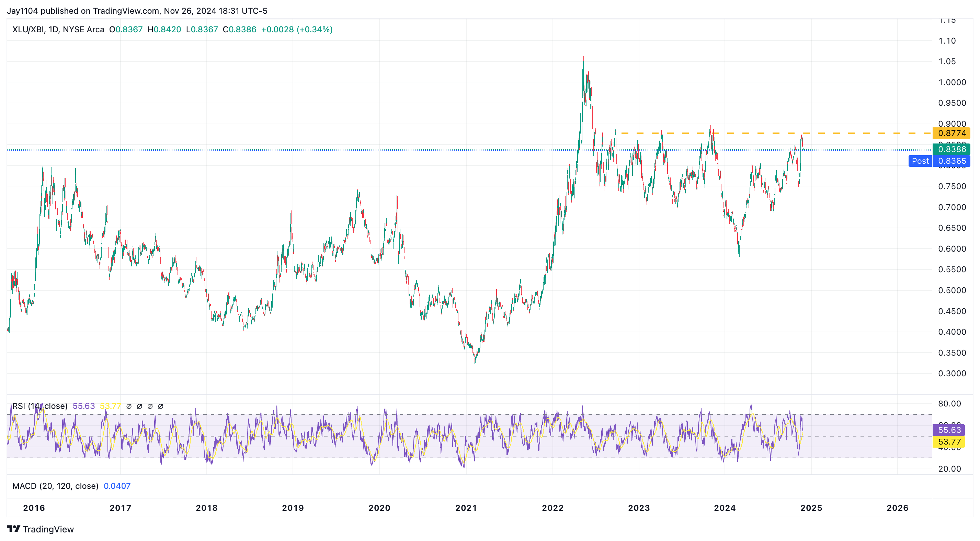Click the 2023 label on time axis
This screenshot has height=541, width=980.
(x=639, y=508)
